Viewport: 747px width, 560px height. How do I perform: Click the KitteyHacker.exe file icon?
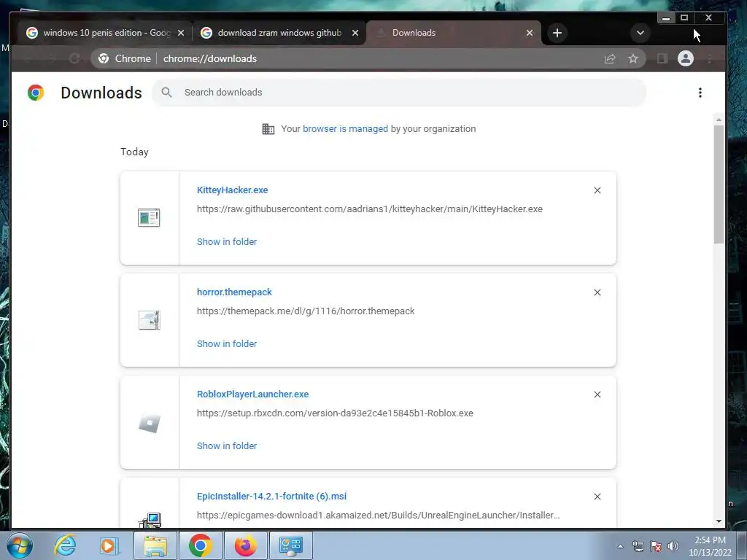click(x=149, y=217)
